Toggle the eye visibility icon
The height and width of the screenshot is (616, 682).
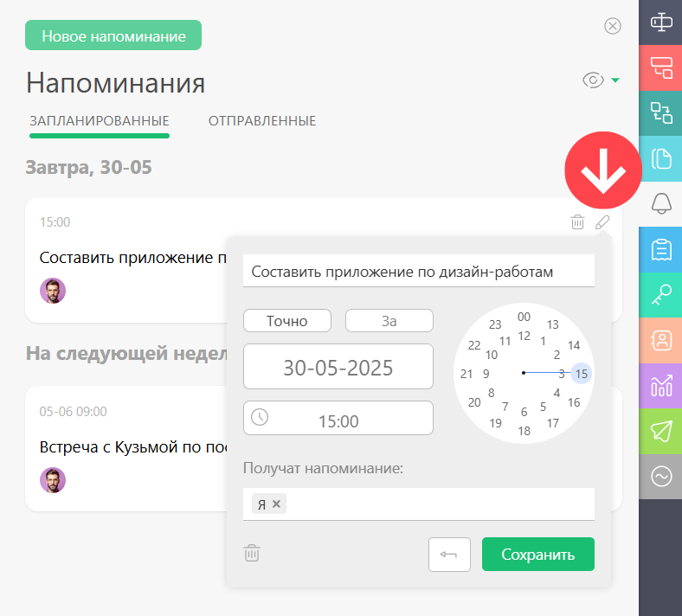tap(593, 80)
